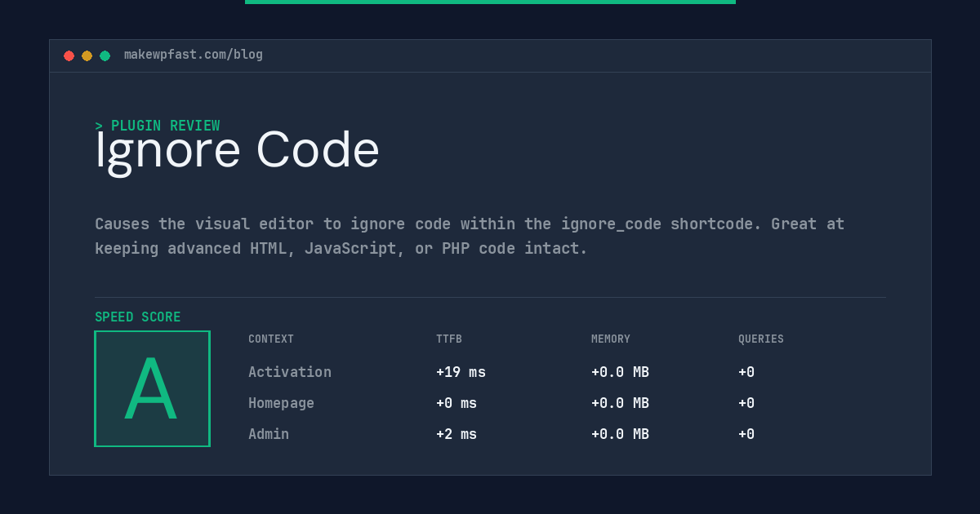
Task: Click the TTFB column header
Action: point(449,339)
